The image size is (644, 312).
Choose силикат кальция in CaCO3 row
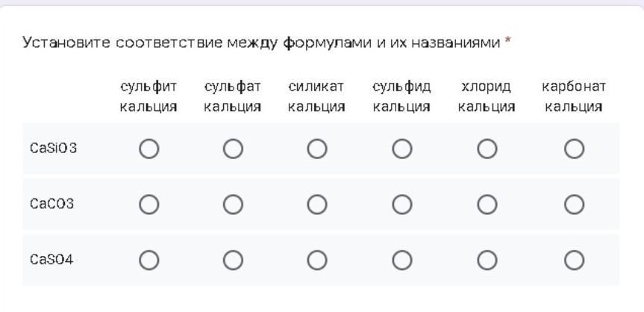[317, 204]
